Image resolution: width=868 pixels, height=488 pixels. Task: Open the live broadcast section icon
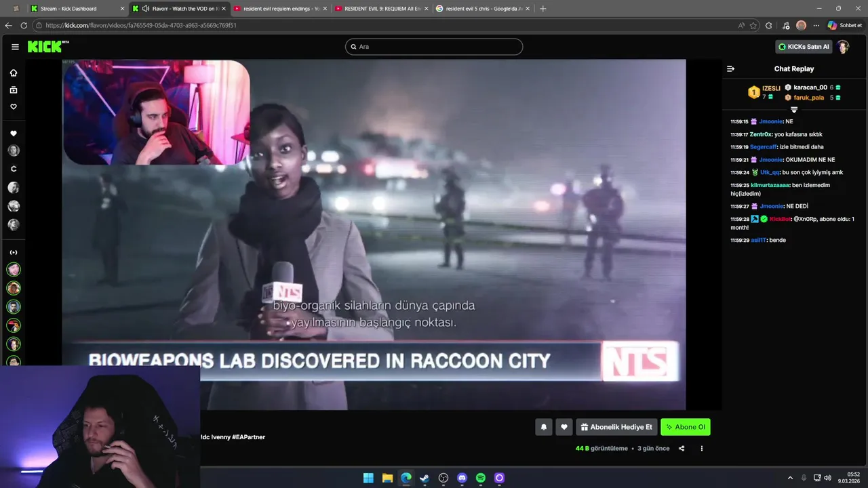[x=14, y=252]
